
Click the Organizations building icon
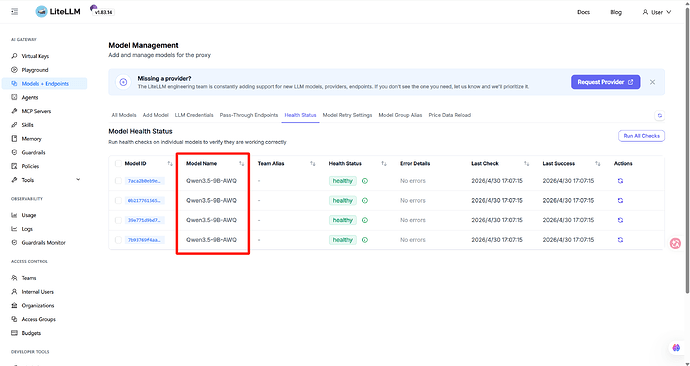point(14,305)
